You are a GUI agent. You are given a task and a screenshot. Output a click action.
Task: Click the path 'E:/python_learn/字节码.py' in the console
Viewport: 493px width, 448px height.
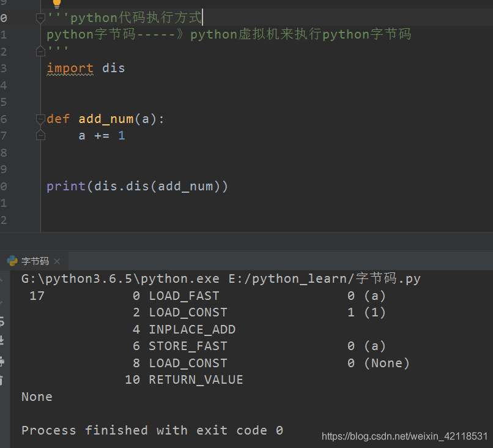[324, 278]
